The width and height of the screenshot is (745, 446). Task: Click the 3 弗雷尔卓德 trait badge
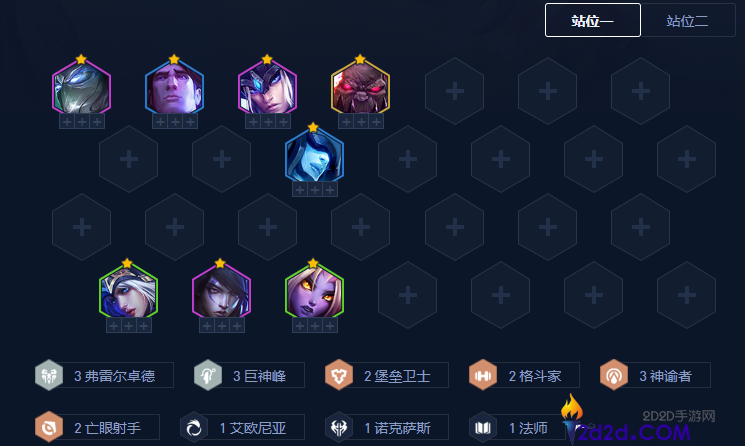coord(104,375)
